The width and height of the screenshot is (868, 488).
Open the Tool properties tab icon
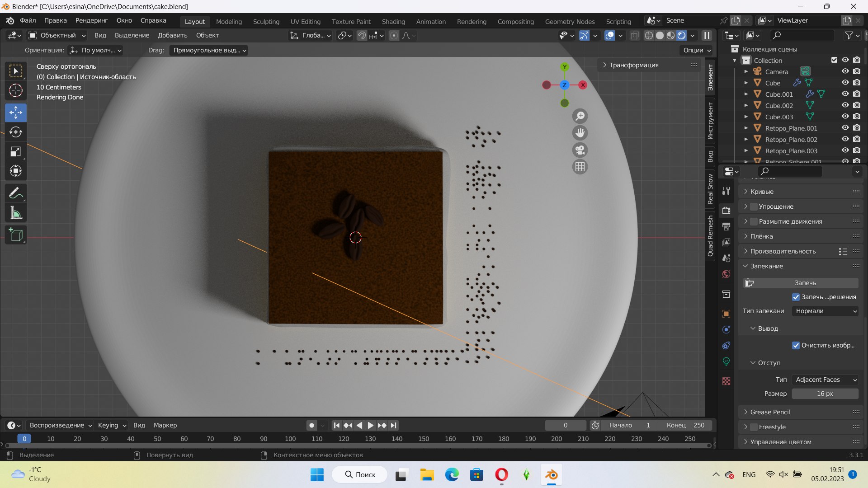[726, 191]
